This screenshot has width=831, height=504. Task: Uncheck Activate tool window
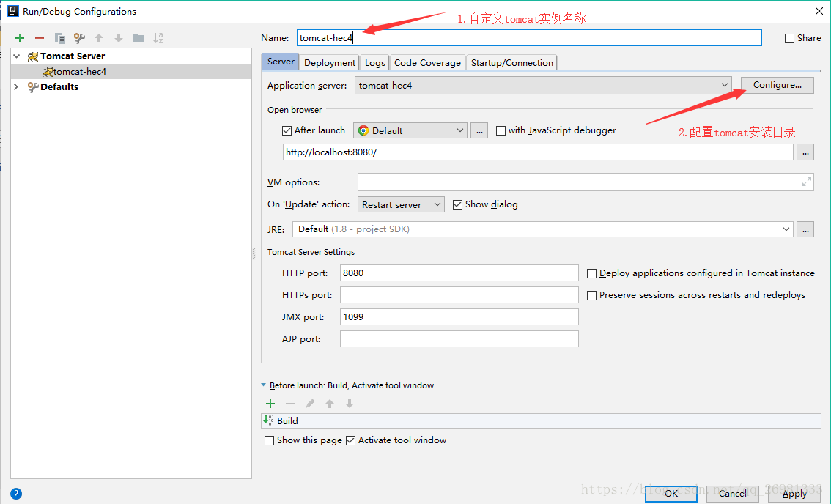coord(350,440)
